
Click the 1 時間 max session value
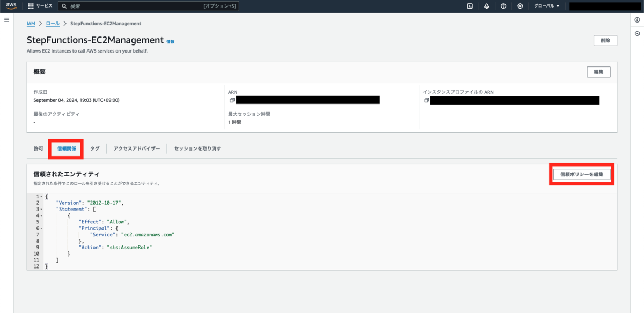[235, 122]
